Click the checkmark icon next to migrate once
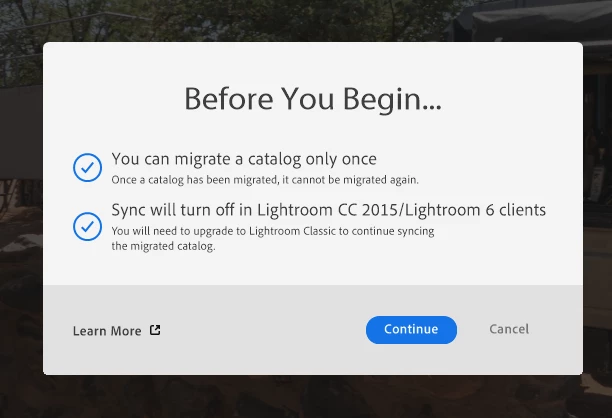Viewport: 612px width, 418px height. (x=87, y=167)
